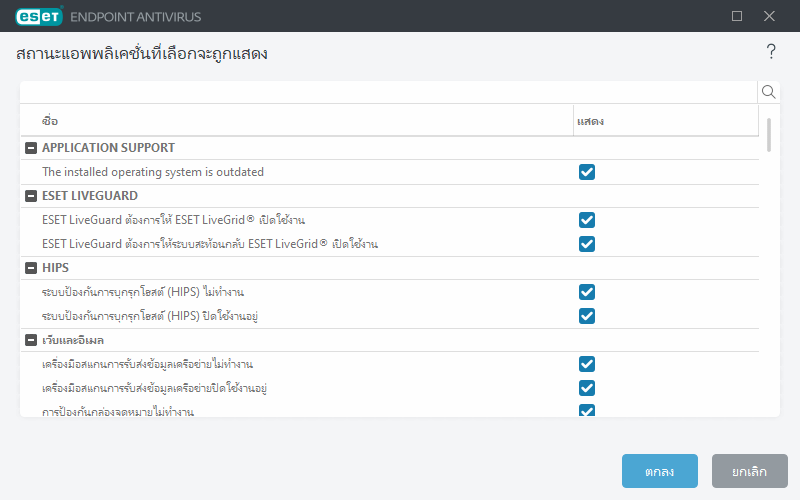Maximize the ESET window
The height and width of the screenshot is (500, 800).
737,16
